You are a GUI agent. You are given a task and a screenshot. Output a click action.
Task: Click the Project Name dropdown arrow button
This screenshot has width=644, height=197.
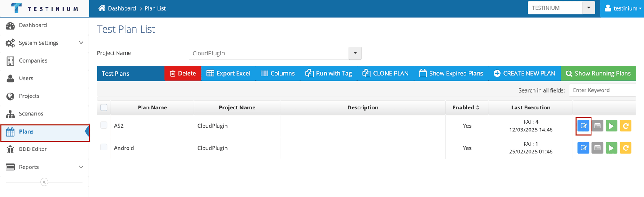pyautogui.click(x=355, y=53)
